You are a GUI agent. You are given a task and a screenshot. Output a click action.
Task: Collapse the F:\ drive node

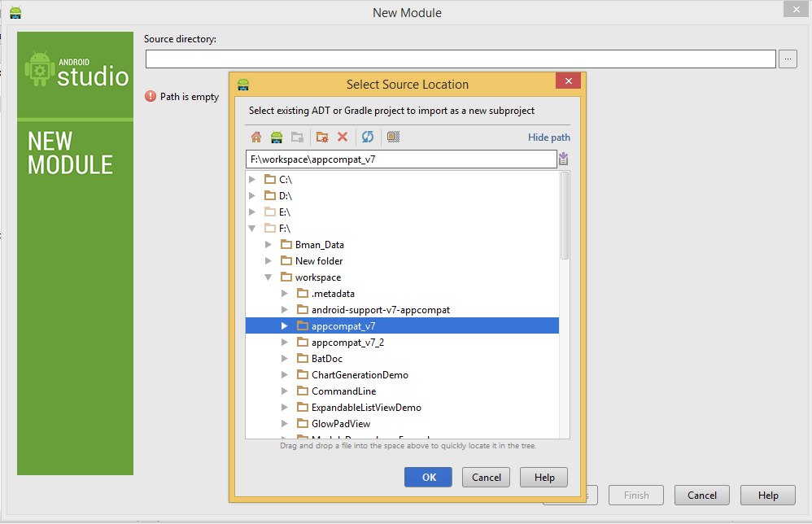pos(252,229)
